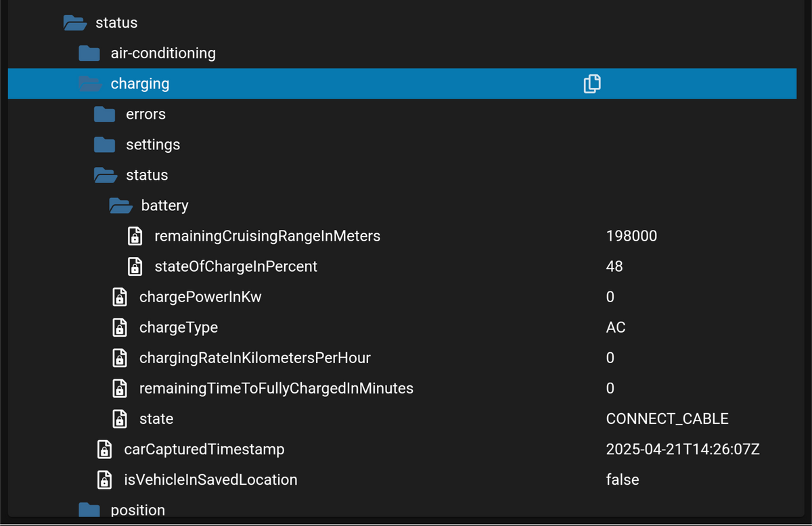Click the lock-file icon beside chargingRateInKilometersPerHour
The width and height of the screenshot is (812, 526).
[x=120, y=358]
